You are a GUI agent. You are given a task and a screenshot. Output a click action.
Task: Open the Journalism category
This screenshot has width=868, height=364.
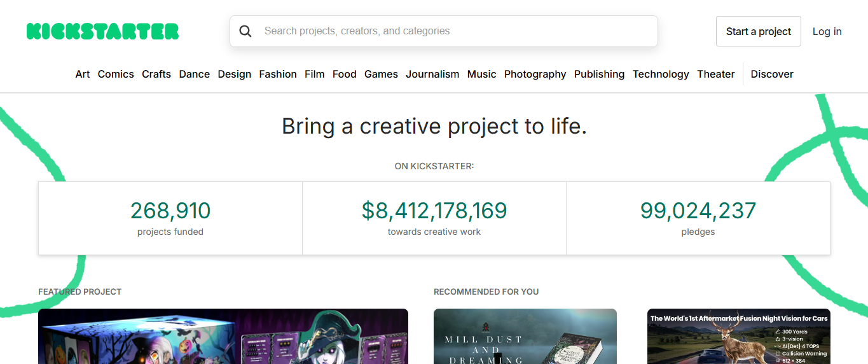point(432,74)
